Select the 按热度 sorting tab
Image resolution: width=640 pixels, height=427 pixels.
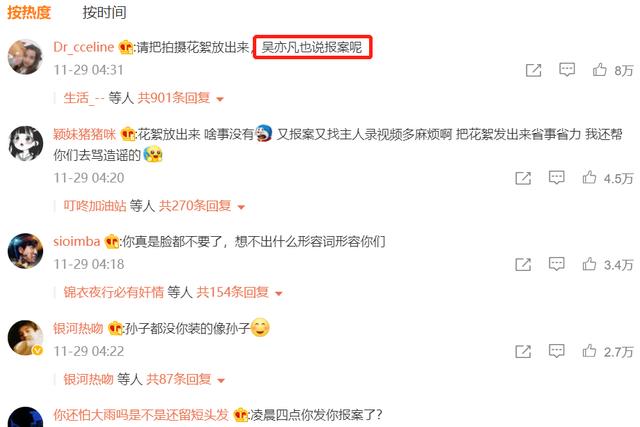click(x=29, y=12)
